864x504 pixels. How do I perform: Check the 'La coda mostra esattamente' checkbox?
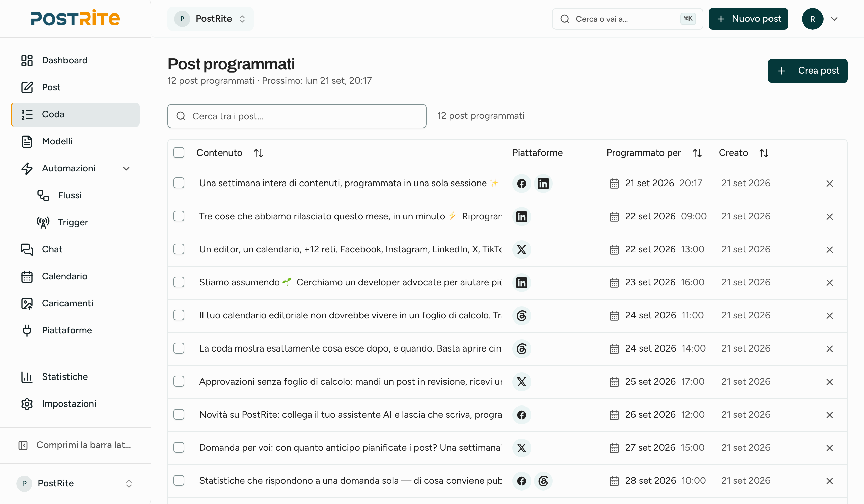(x=179, y=348)
